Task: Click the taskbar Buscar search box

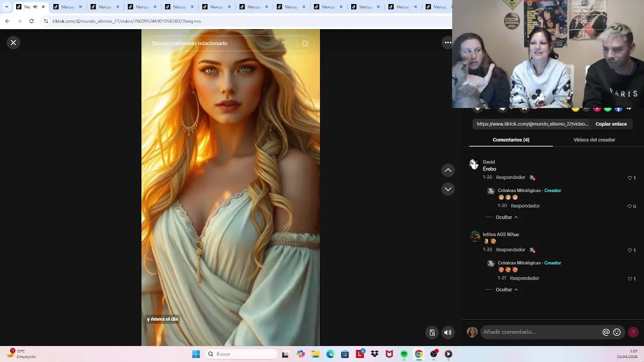Action: coord(242,354)
